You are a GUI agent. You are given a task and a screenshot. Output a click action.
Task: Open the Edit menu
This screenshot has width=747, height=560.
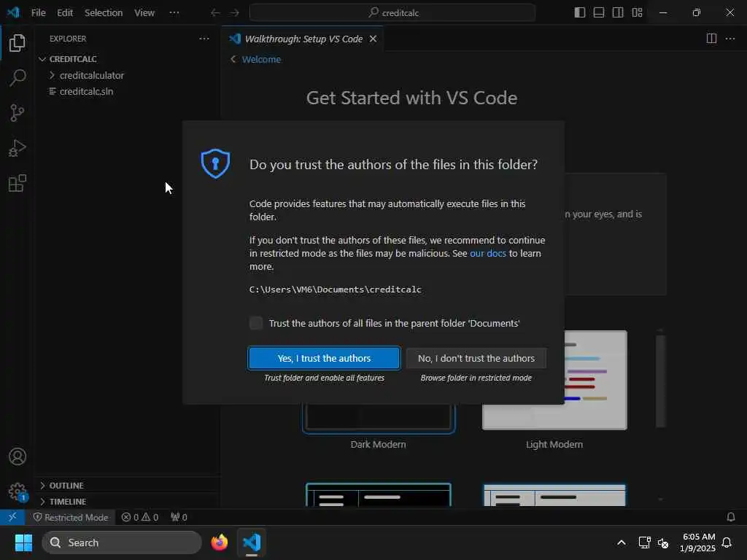coord(65,13)
